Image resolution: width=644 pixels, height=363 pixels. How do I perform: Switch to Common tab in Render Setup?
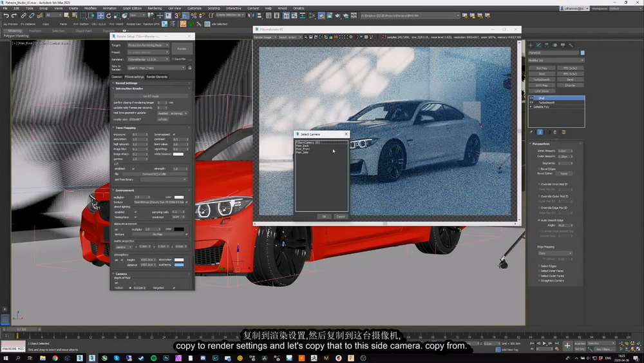click(x=117, y=77)
